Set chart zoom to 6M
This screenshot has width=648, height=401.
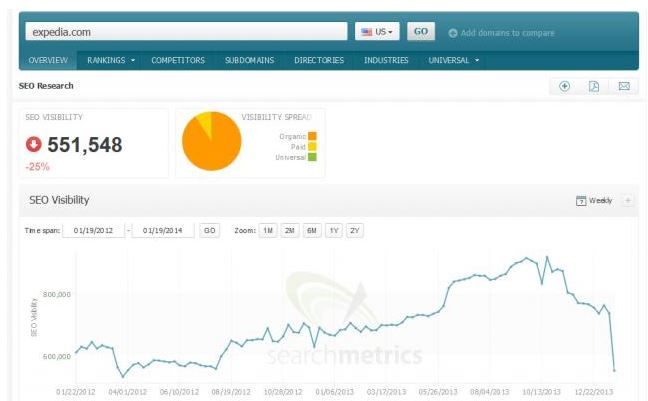coord(312,231)
